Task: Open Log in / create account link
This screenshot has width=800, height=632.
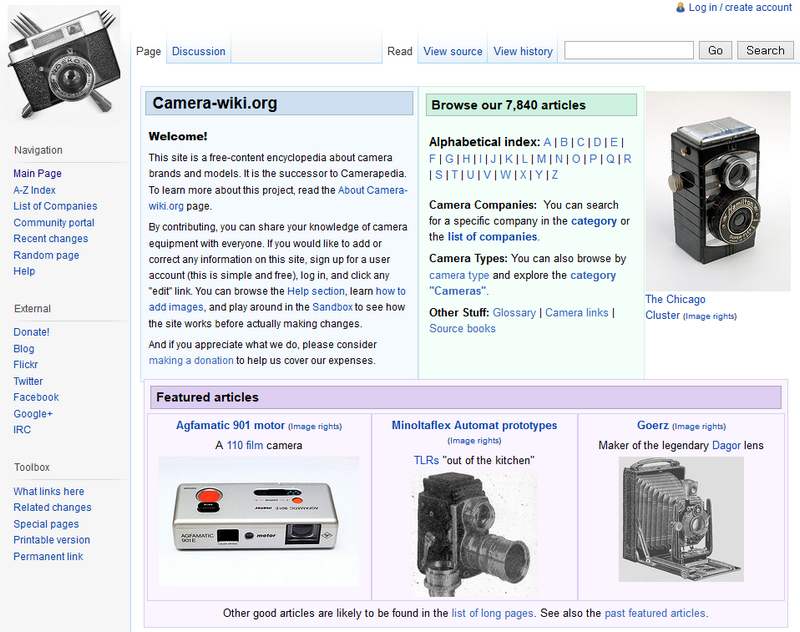Action: click(740, 8)
